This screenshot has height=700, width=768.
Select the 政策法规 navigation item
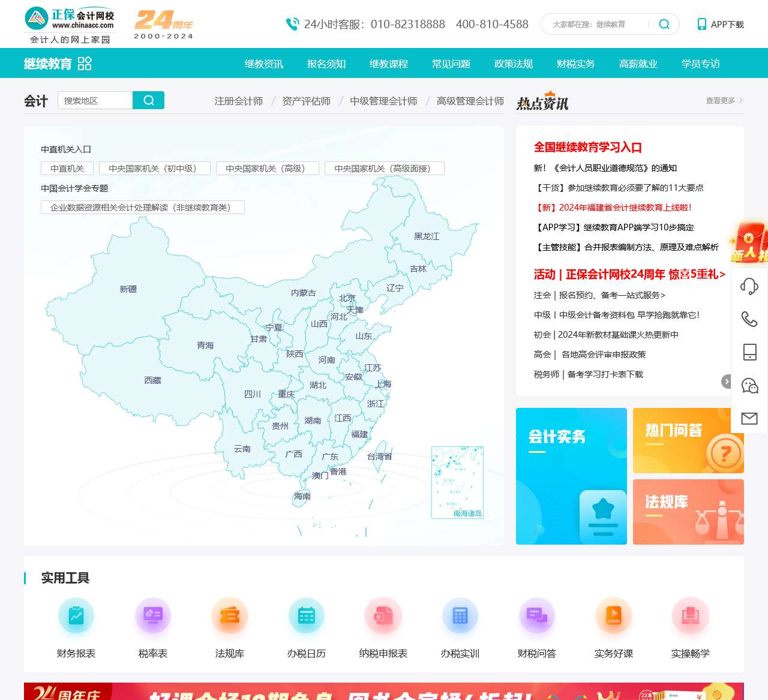[x=513, y=64]
